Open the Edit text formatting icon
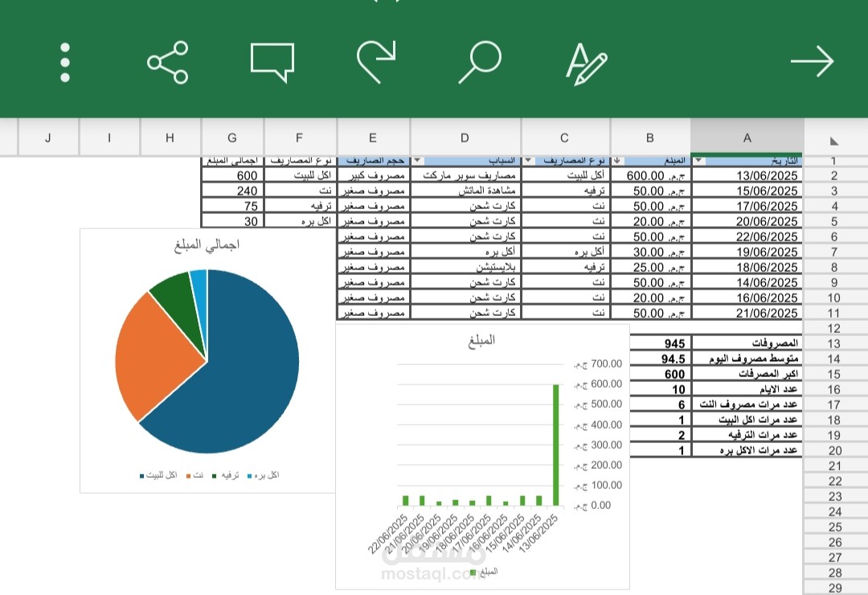 point(586,64)
